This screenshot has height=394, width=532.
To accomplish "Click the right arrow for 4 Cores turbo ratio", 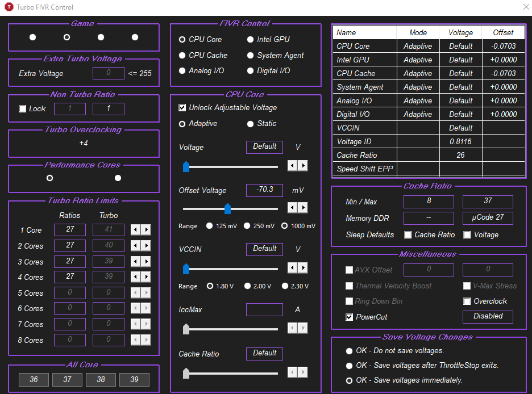I will tap(146, 277).
